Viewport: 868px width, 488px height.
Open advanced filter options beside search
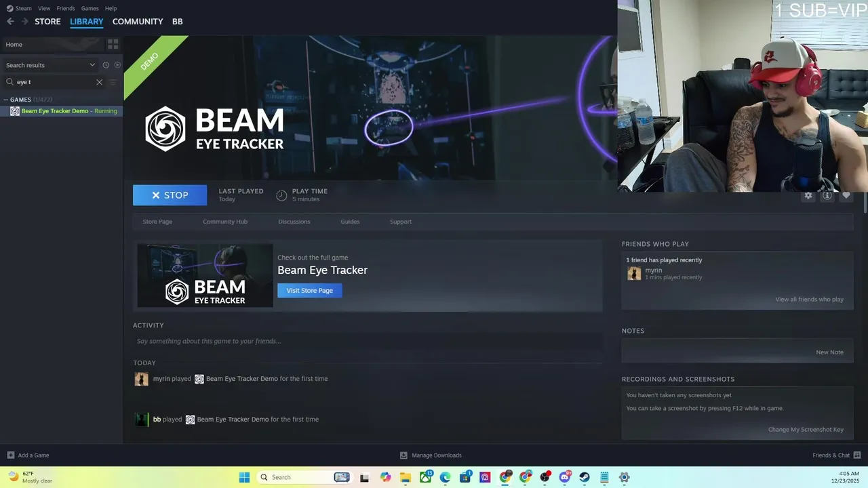pyautogui.click(x=113, y=82)
